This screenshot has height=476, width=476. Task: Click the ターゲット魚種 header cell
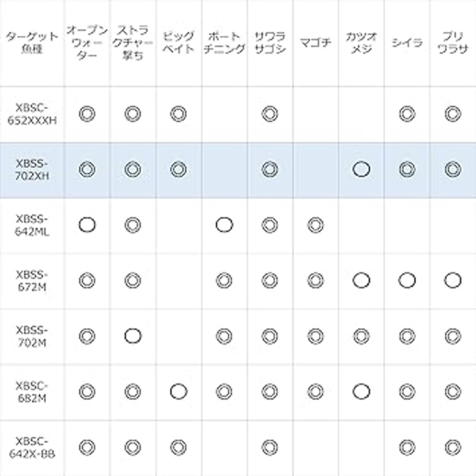tap(32, 42)
